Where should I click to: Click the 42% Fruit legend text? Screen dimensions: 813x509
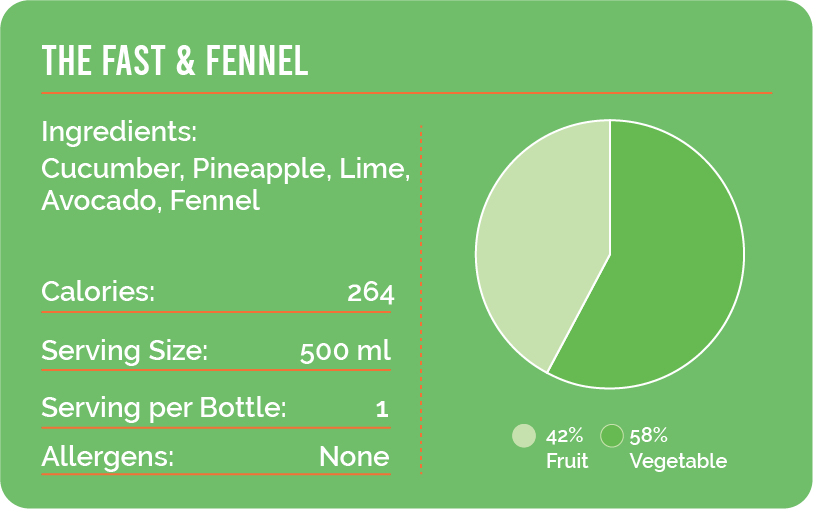[567, 448]
